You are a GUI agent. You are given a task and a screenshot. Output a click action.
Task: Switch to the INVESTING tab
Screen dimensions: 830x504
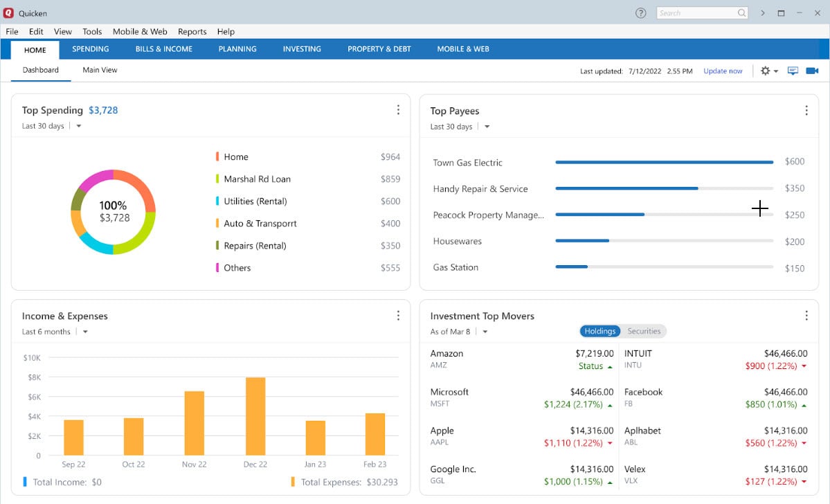click(x=302, y=48)
